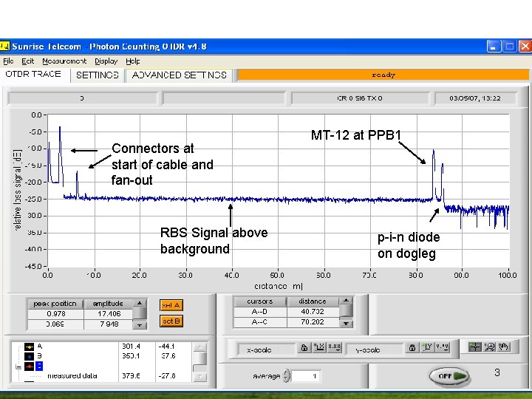Viewport: 532px width, 399px height.
Task: Click peak table scroll up arrow
Action: [x=140, y=303]
